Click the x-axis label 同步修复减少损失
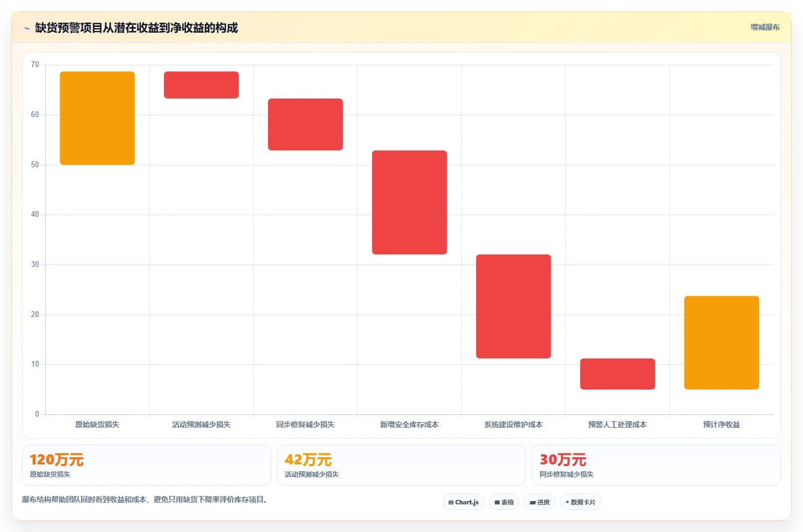The height and width of the screenshot is (532, 803). [x=305, y=424]
